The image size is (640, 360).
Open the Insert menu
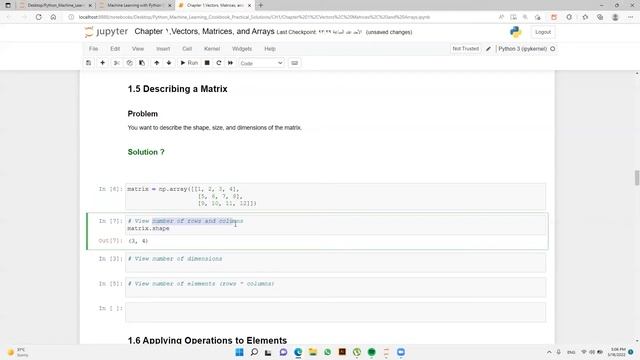[x=163, y=49]
